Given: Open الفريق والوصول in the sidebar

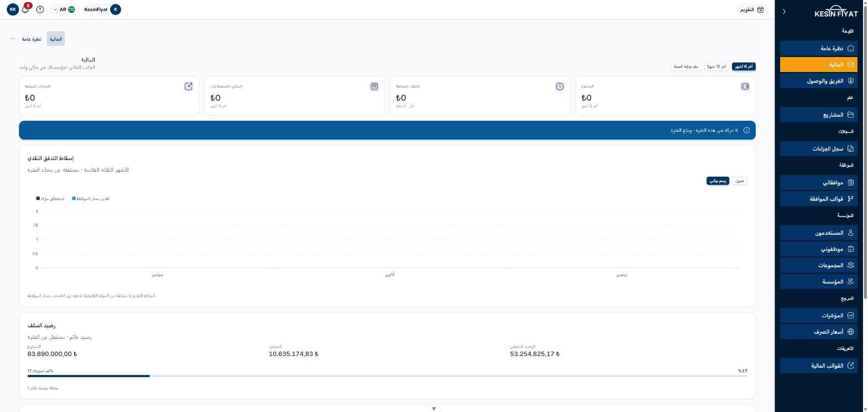Looking at the screenshot, I should [819, 81].
